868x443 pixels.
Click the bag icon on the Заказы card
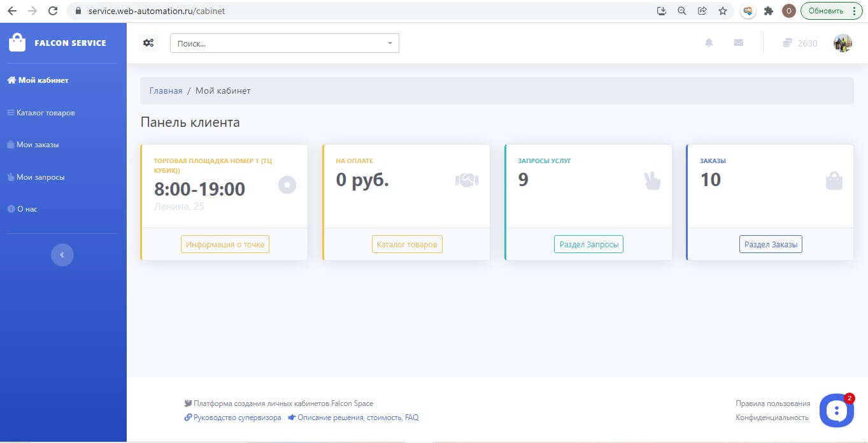tap(834, 181)
